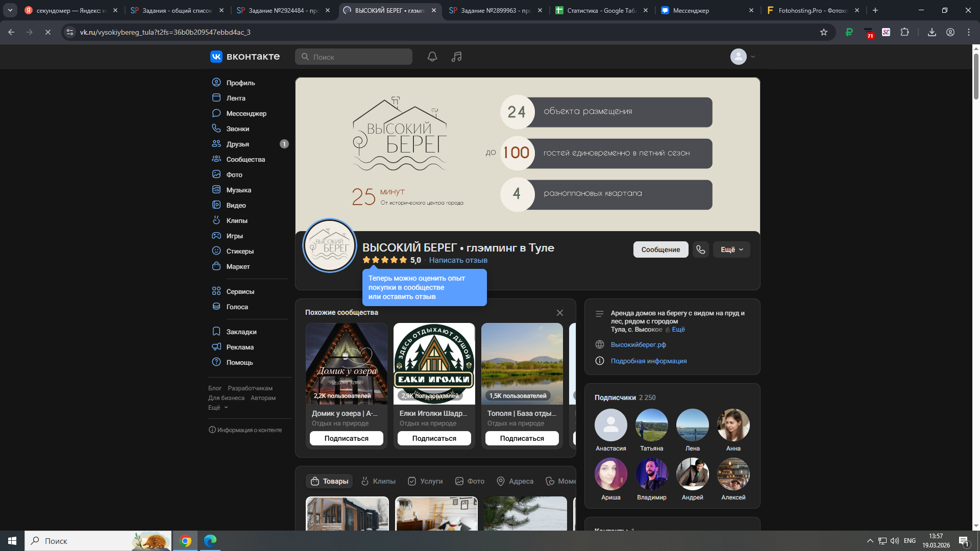Screen dimensions: 980x551
Task: Open subscriber Татьяна's avatar
Action: 651,425
